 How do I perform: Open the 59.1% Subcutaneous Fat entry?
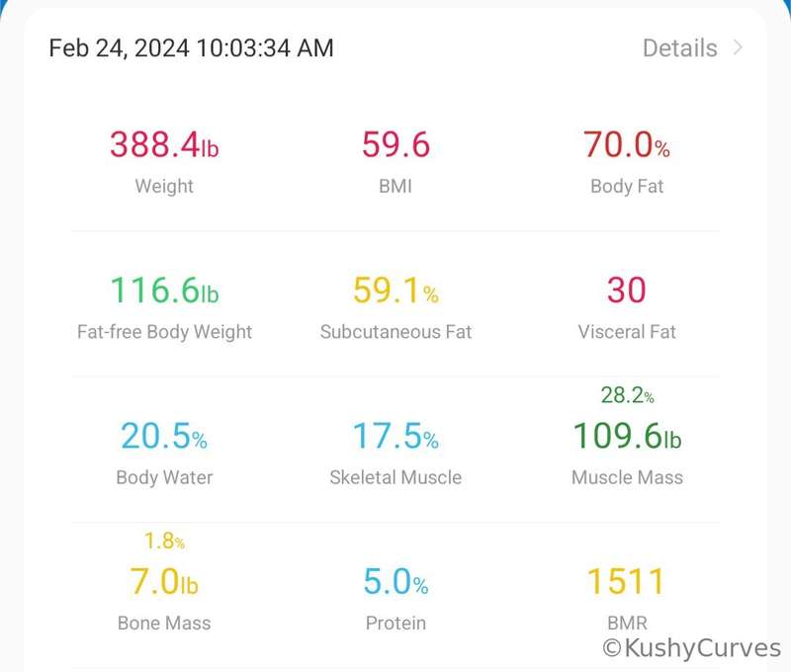(x=395, y=307)
